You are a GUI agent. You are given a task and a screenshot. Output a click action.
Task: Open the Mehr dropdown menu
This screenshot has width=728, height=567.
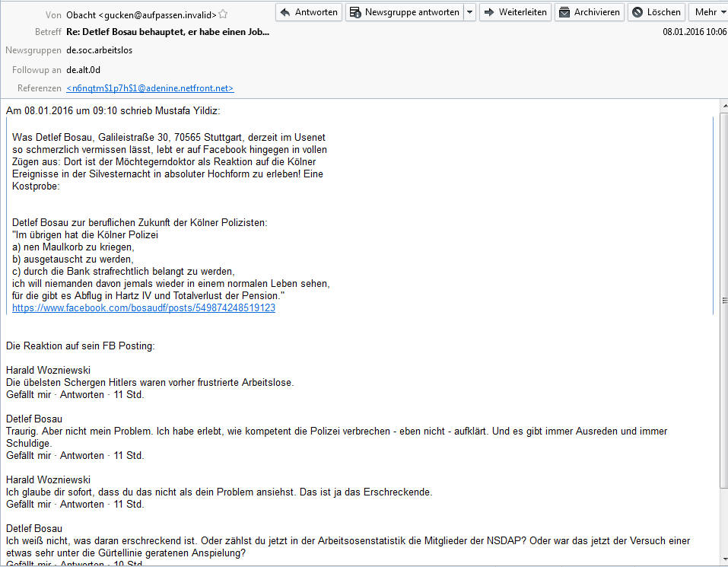tap(709, 12)
